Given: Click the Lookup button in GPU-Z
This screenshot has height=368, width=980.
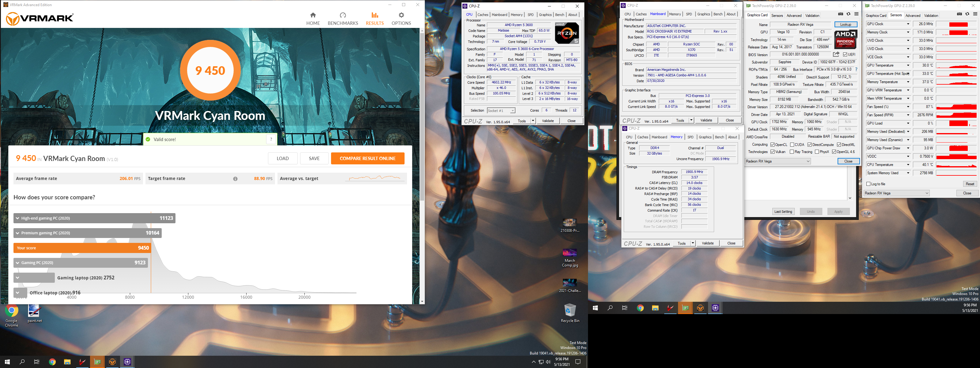Looking at the screenshot, I should click(846, 25).
